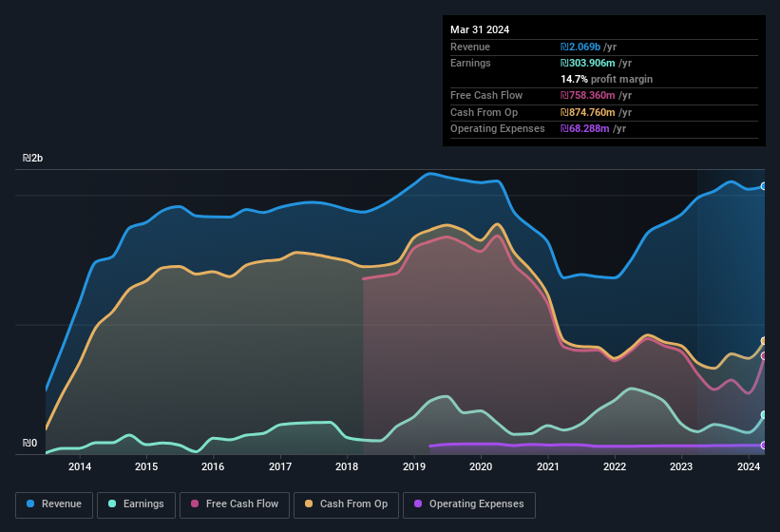Screen dimensions: 780x532
Task: Click the 2015 x-axis label
Action: click(146, 466)
